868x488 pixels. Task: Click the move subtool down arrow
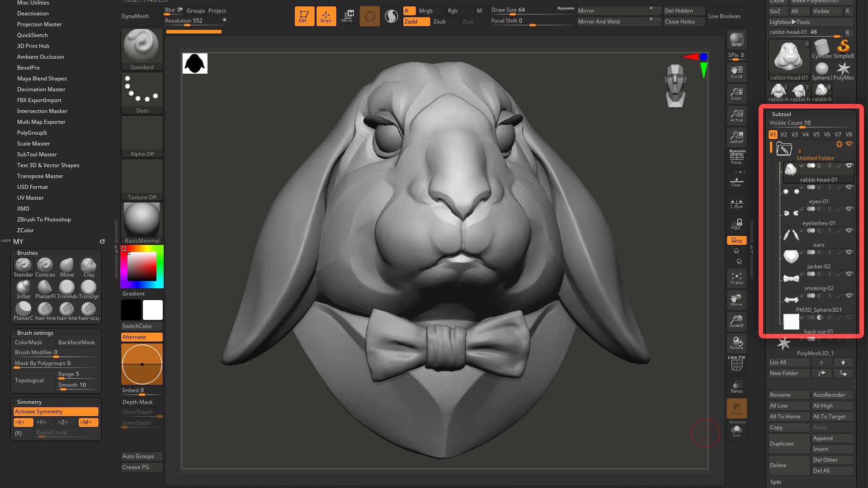point(843,362)
